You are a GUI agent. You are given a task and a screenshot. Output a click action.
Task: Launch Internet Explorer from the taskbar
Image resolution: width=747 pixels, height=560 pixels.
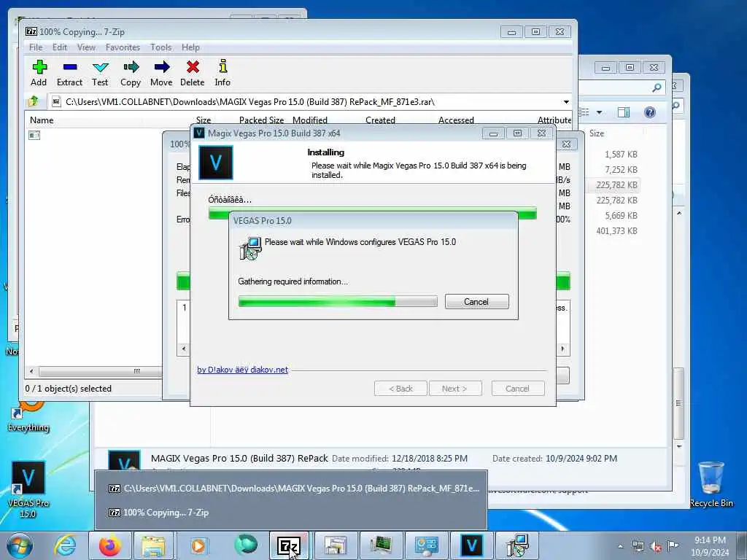point(64,545)
